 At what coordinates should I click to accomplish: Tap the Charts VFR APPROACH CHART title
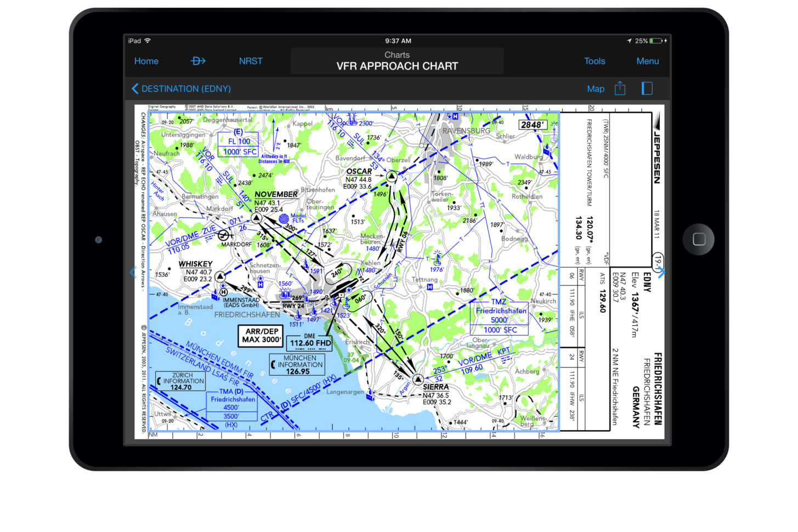pos(397,61)
